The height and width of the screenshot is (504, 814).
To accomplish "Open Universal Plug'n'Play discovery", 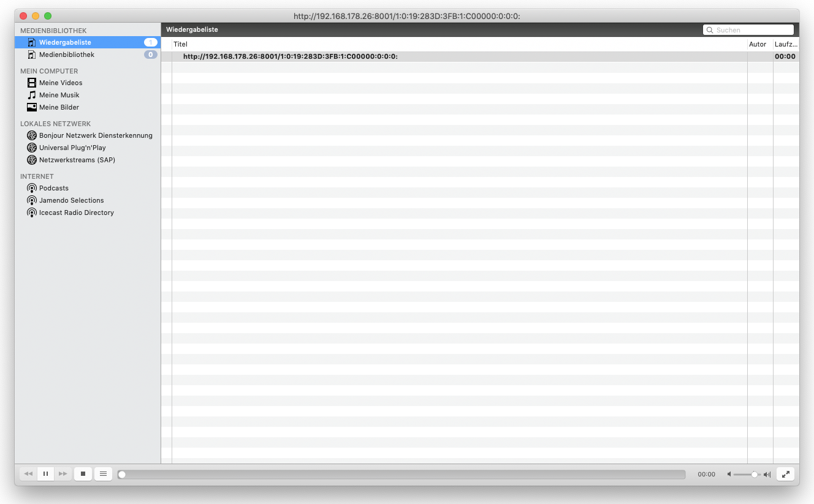I will pyautogui.click(x=72, y=148).
